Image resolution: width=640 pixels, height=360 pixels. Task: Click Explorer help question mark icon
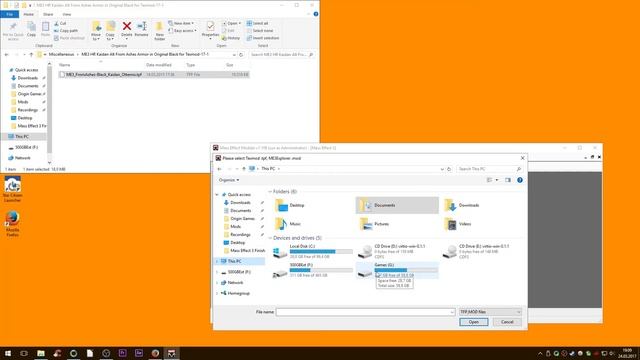pos(316,14)
